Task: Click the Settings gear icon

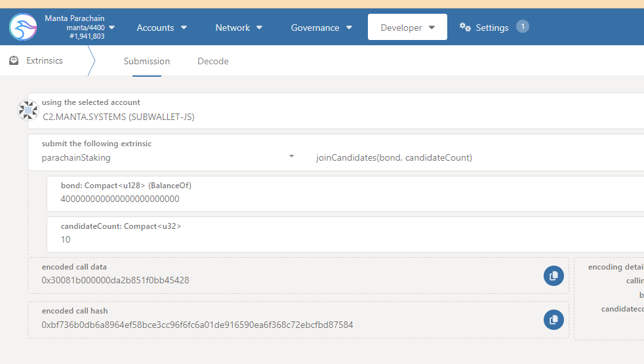Action: (466, 27)
